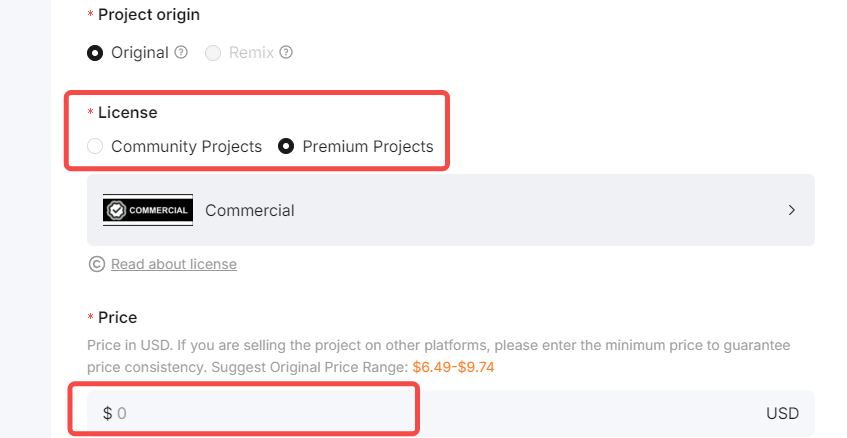
Task: Choose the Community Projects radio circle
Action: pyautogui.click(x=95, y=146)
